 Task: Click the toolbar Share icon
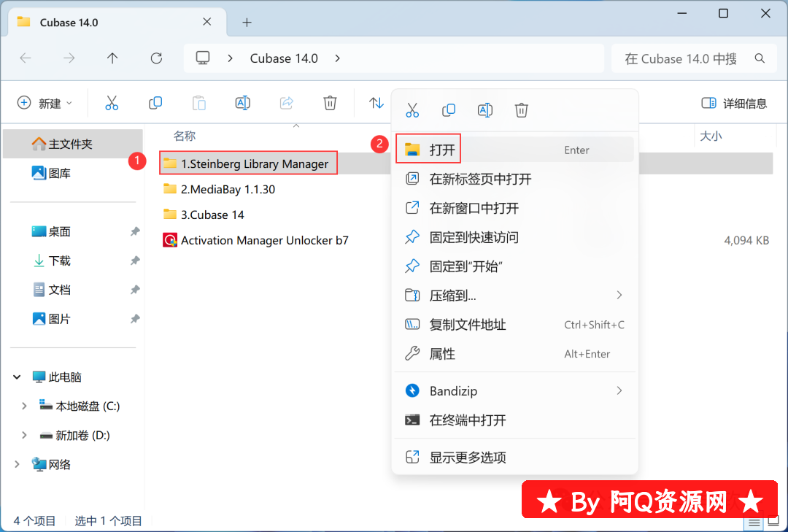(x=287, y=103)
